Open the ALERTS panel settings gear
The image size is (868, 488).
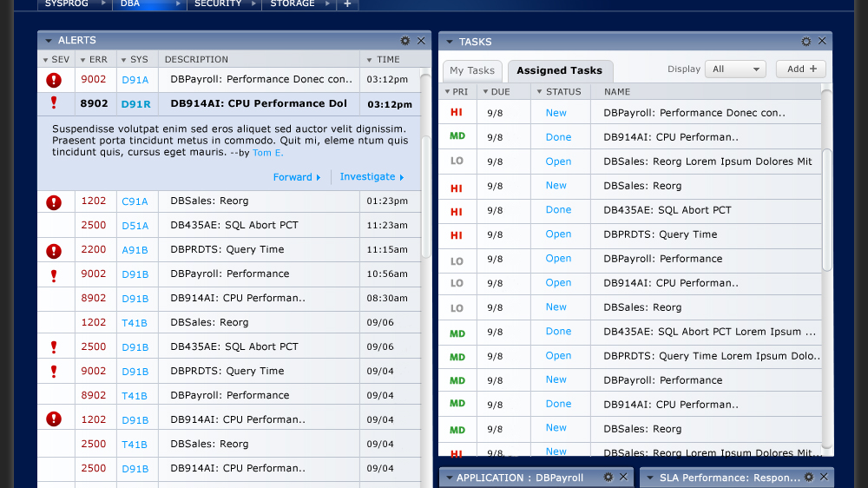tap(405, 41)
